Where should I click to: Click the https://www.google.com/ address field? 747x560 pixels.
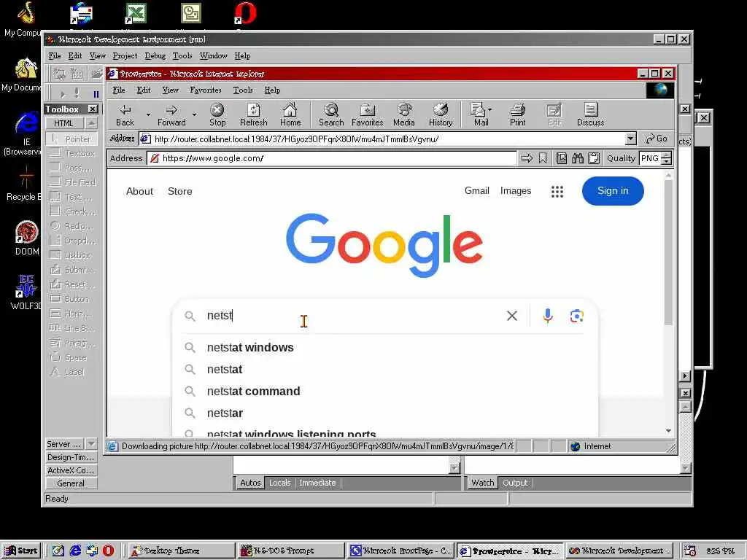coord(332,158)
